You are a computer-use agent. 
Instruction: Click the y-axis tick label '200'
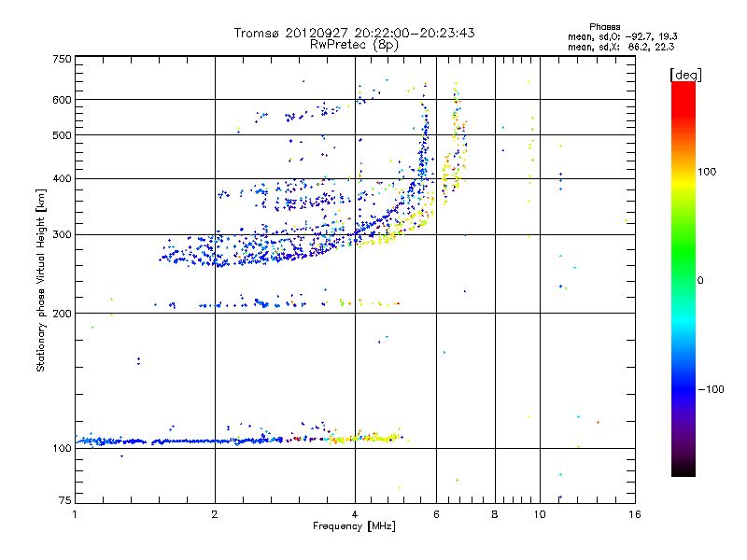(62, 314)
